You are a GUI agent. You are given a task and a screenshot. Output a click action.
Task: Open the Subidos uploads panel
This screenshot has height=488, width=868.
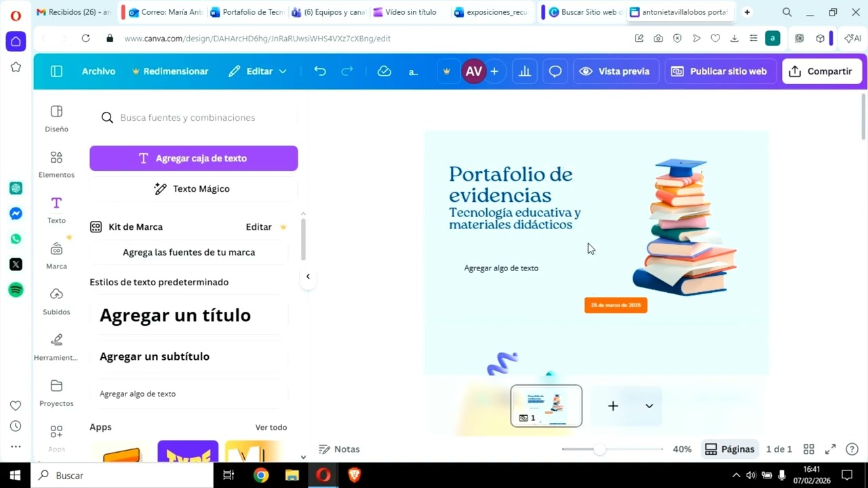[56, 302]
